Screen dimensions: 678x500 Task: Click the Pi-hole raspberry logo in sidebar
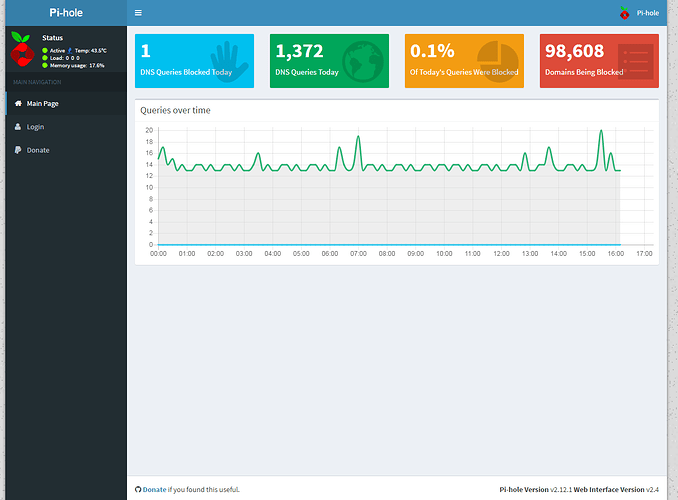tap(22, 49)
